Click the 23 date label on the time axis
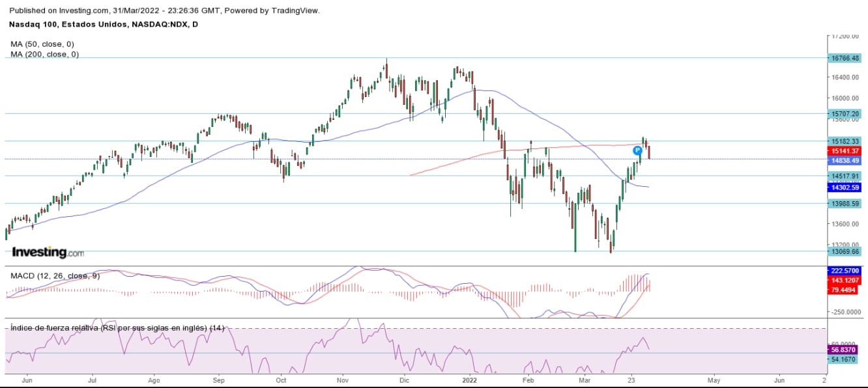This screenshot has width=868, height=388. [631, 379]
